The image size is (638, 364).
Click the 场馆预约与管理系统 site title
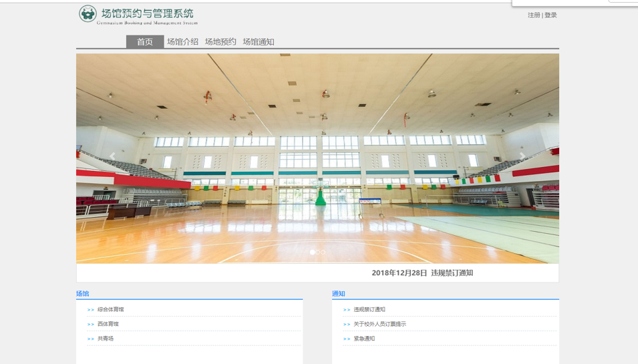147,13
